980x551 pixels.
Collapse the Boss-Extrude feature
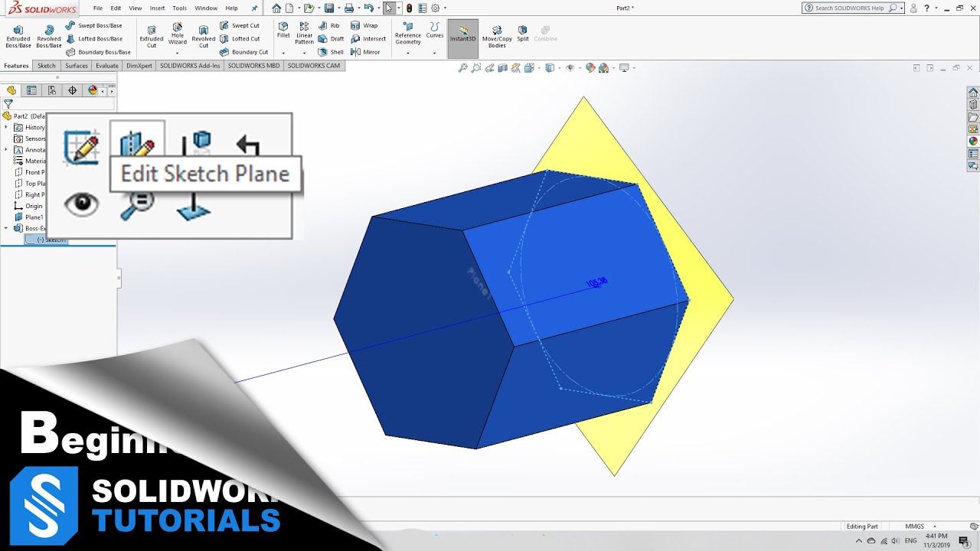[7, 228]
